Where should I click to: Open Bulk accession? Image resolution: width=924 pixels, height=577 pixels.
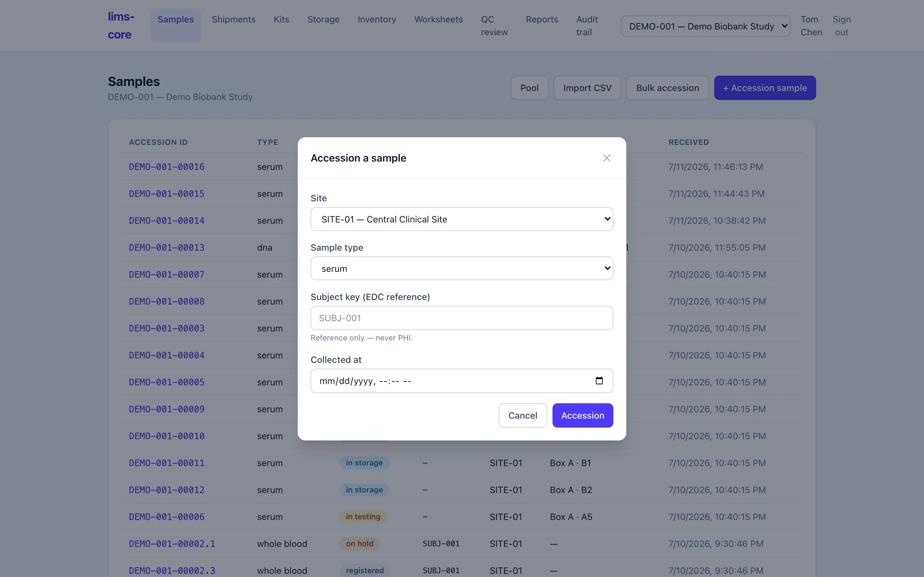[667, 88]
